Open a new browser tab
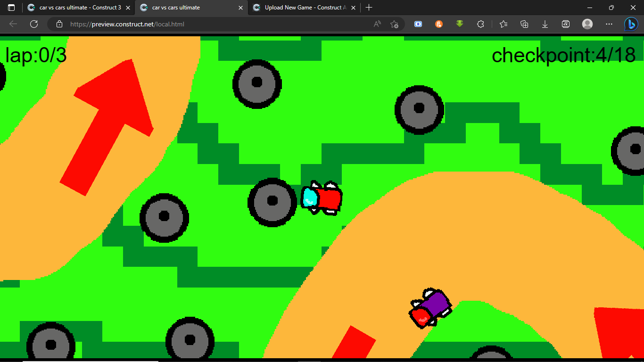Viewport: 644px width, 362px height. tap(369, 8)
